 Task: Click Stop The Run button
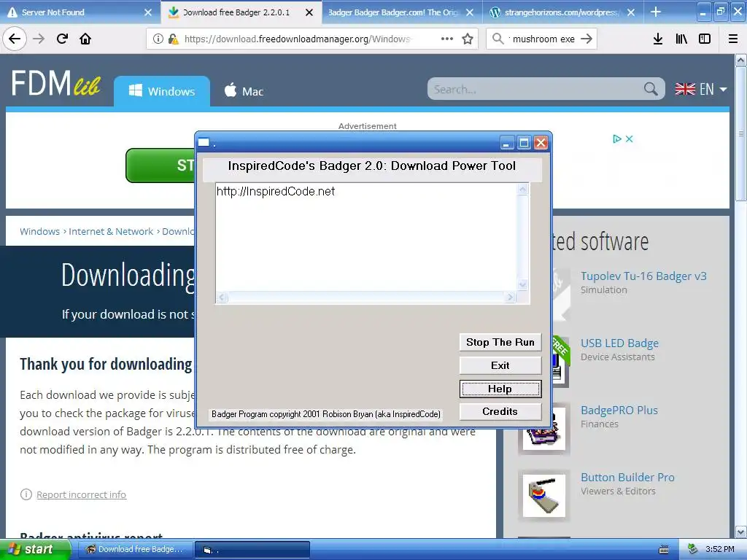500,343
